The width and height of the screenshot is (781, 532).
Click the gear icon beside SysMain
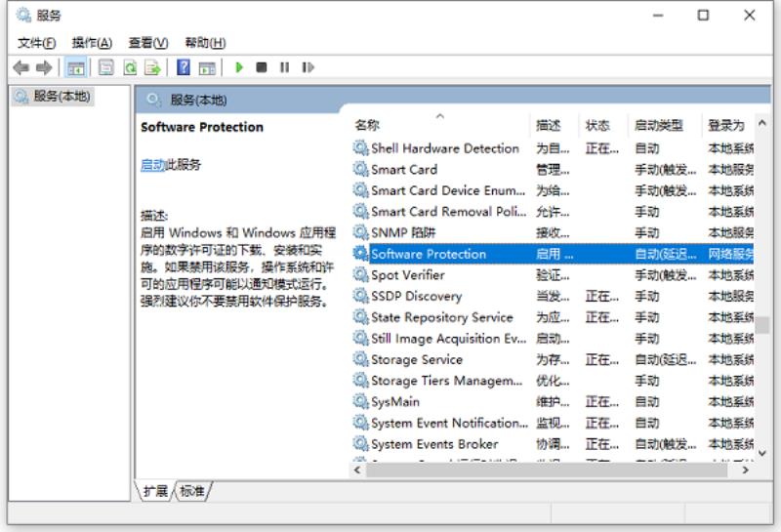coord(360,401)
